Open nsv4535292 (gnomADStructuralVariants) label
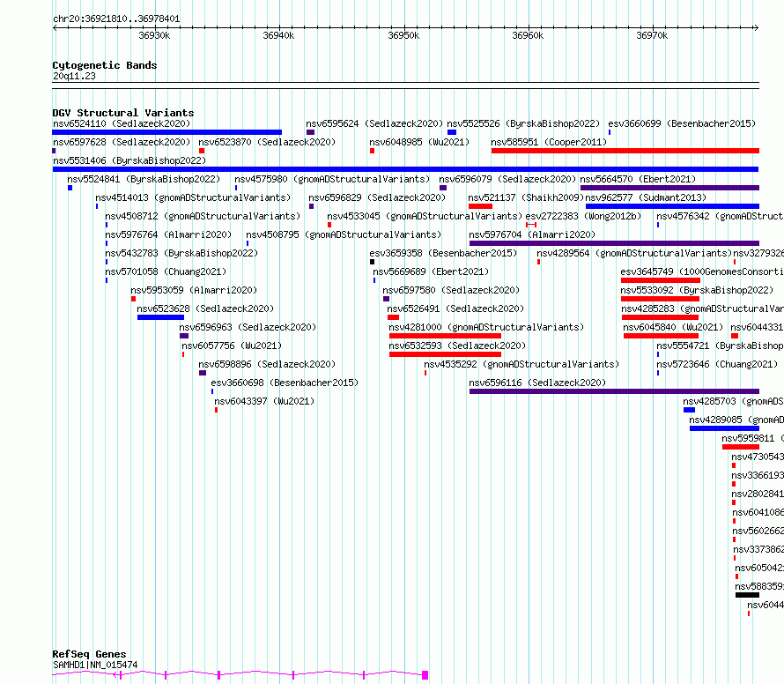 point(521,364)
